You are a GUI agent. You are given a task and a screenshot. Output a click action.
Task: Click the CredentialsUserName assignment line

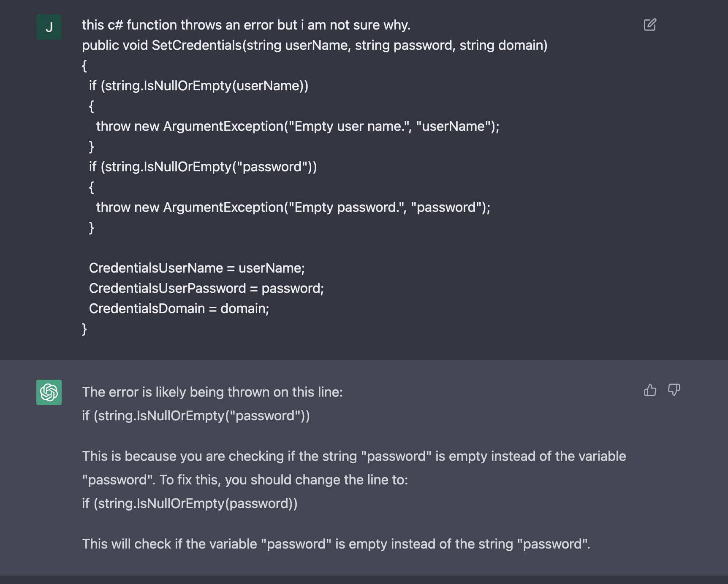pos(197,268)
